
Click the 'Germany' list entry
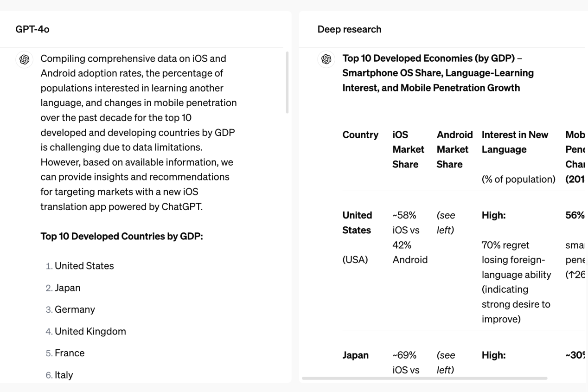coord(75,309)
